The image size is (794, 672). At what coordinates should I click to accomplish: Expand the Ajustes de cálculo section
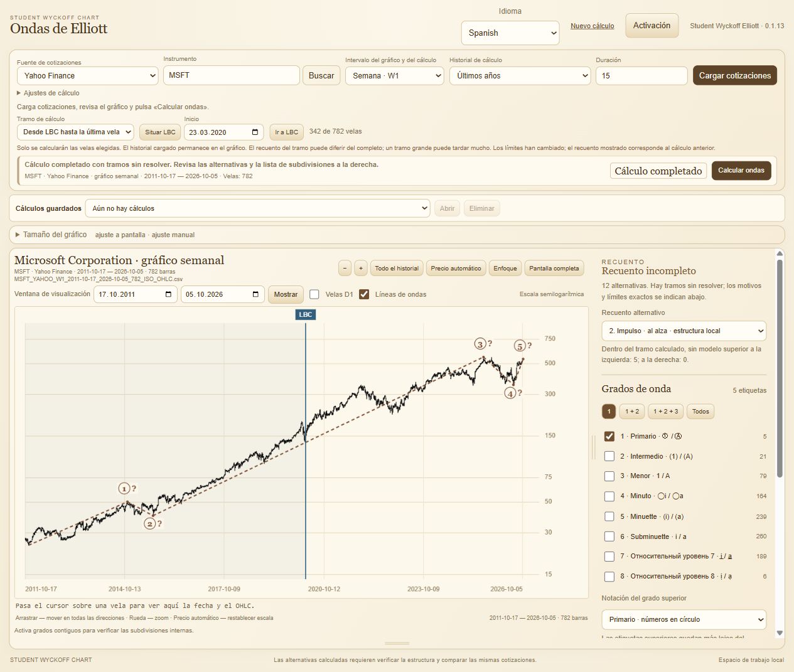click(x=48, y=93)
